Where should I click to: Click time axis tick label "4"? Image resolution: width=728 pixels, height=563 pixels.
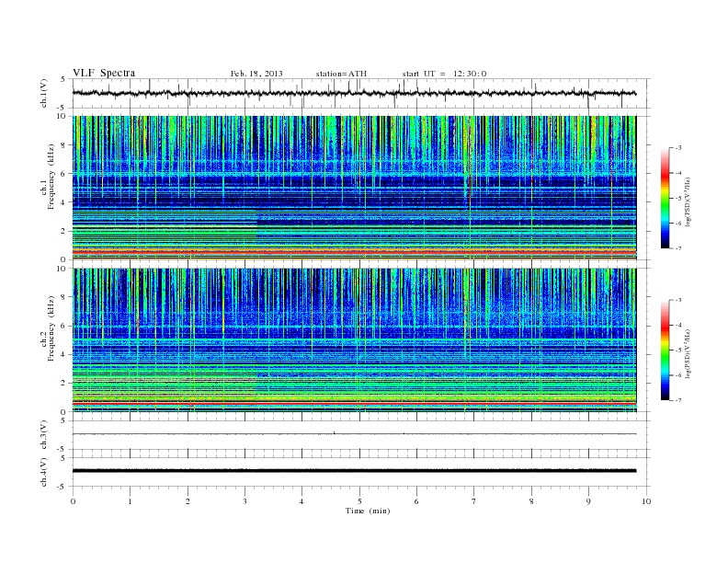[301, 501]
